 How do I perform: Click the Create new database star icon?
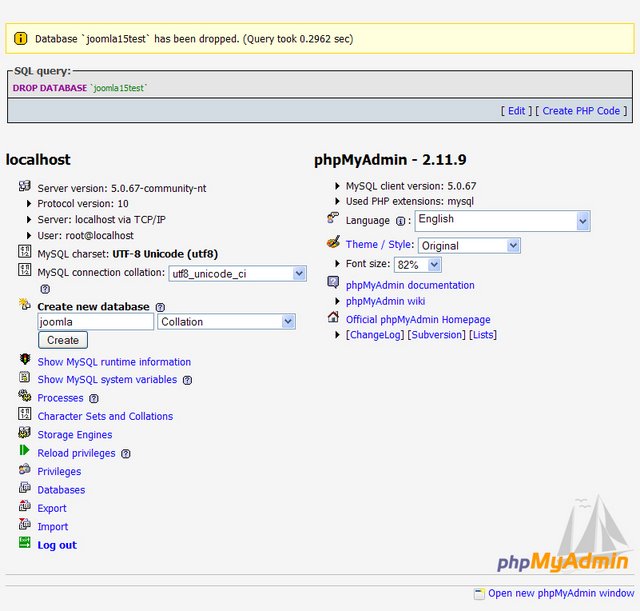pos(24,304)
